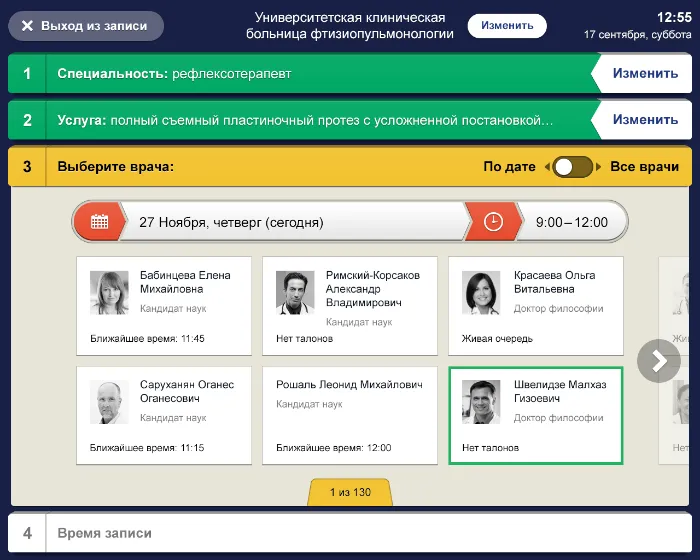Click the 1 из 130 page tab

click(x=350, y=492)
